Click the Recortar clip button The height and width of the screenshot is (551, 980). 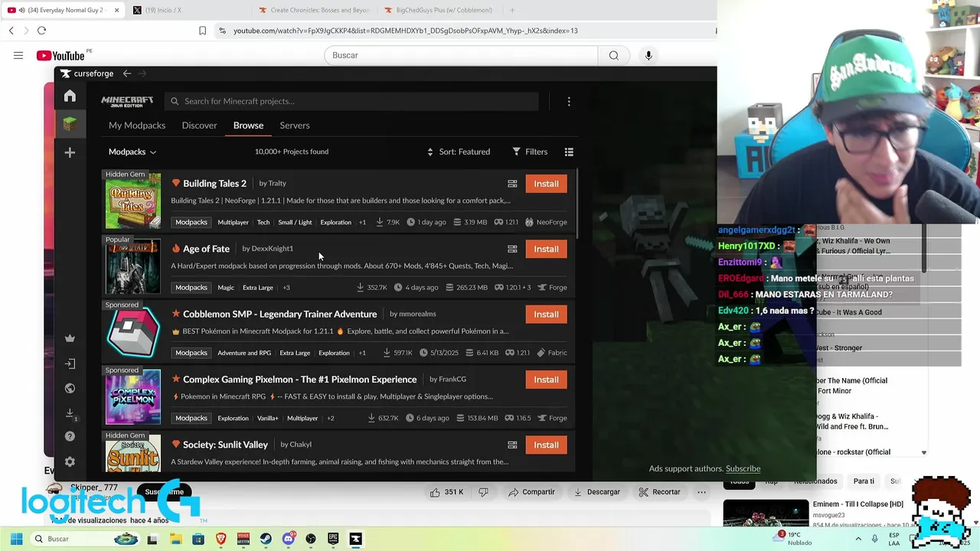[x=659, y=492]
